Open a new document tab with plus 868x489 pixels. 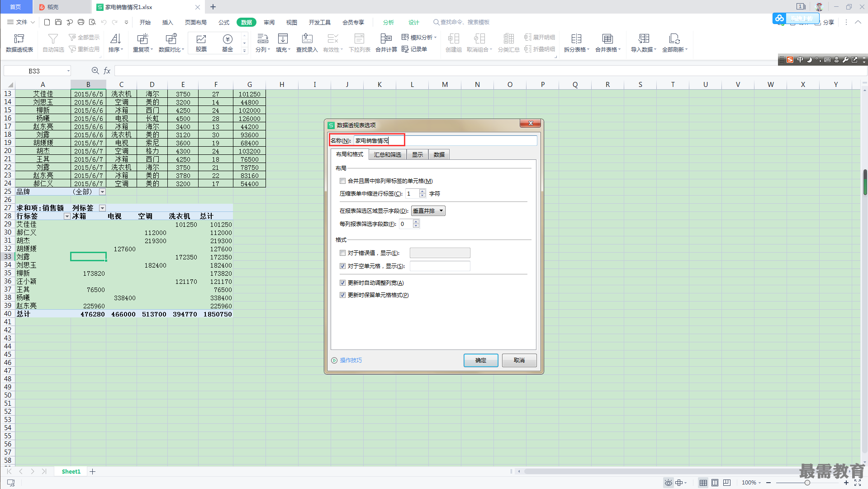pos(213,7)
